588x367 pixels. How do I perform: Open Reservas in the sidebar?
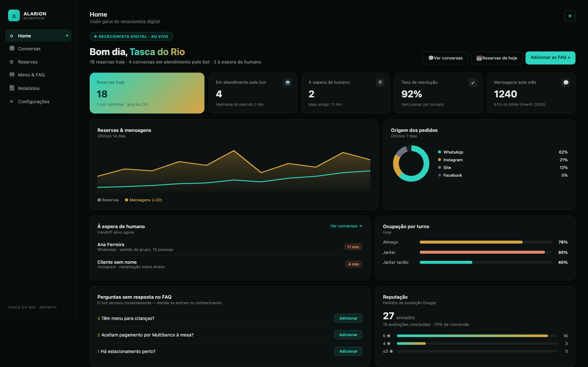pyautogui.click(x=38, y=62)
